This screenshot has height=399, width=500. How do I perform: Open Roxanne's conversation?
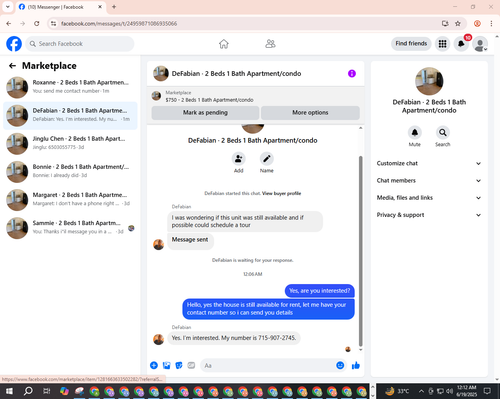[x=70, y=87]
